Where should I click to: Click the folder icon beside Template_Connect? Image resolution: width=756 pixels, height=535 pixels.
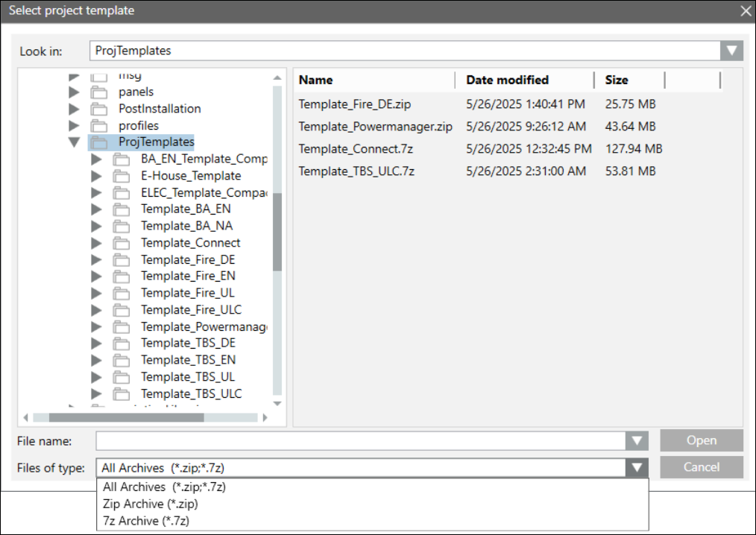pyautogui.click(x=121, y=243)
